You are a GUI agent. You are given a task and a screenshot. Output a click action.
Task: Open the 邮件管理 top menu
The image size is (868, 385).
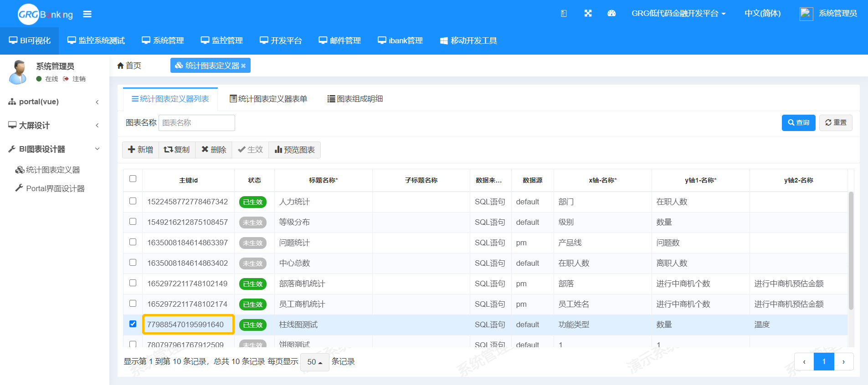coord(339,41)
